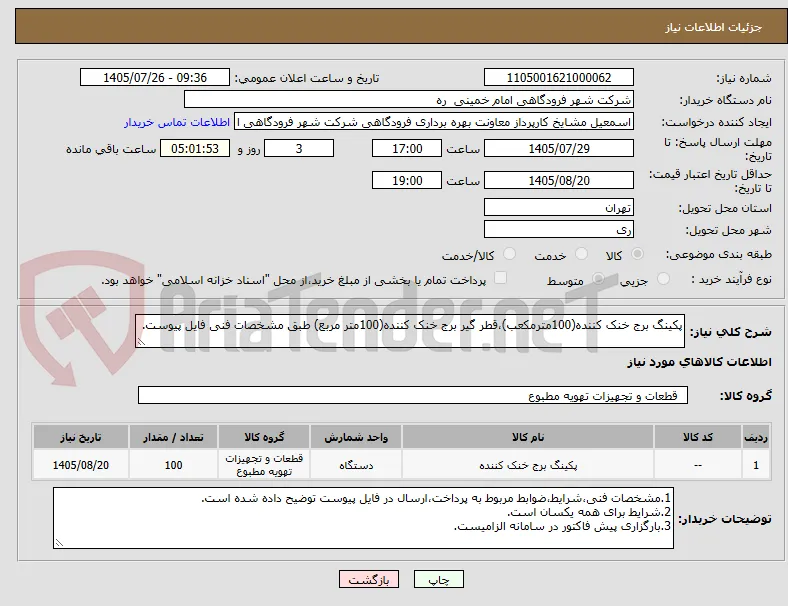Select the خدمت radio button
Screen dimensions: 788x606
[581, 254]
